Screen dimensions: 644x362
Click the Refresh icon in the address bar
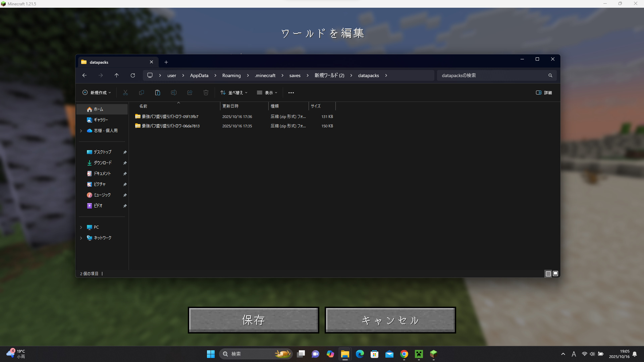(x=133, y=75)
